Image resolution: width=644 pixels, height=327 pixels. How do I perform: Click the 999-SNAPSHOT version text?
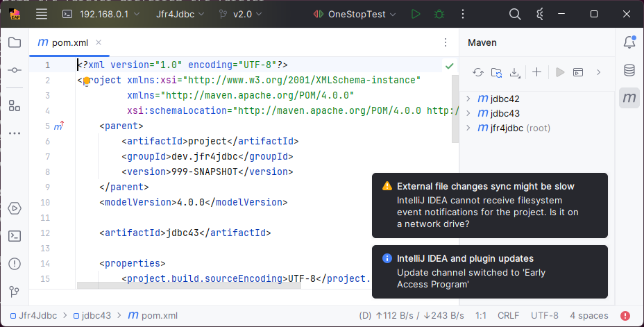coord(205,171)
